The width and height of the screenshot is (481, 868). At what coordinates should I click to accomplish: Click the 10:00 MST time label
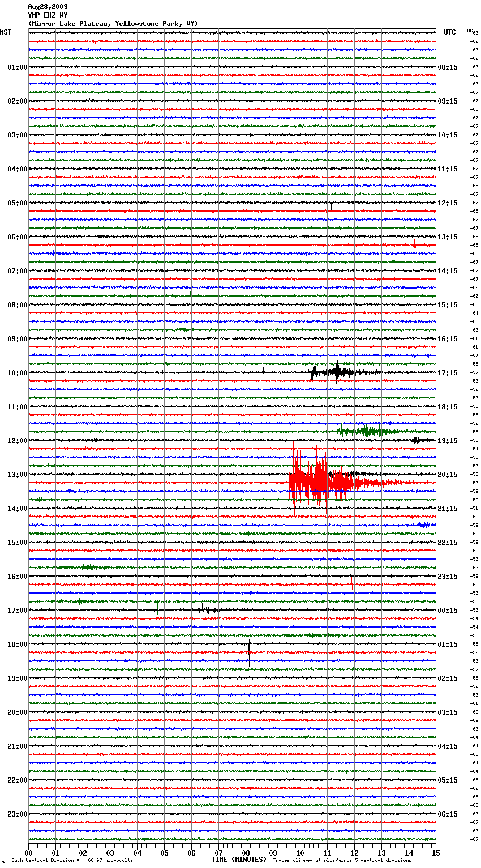pyautogui.click(x=18, y=373)
